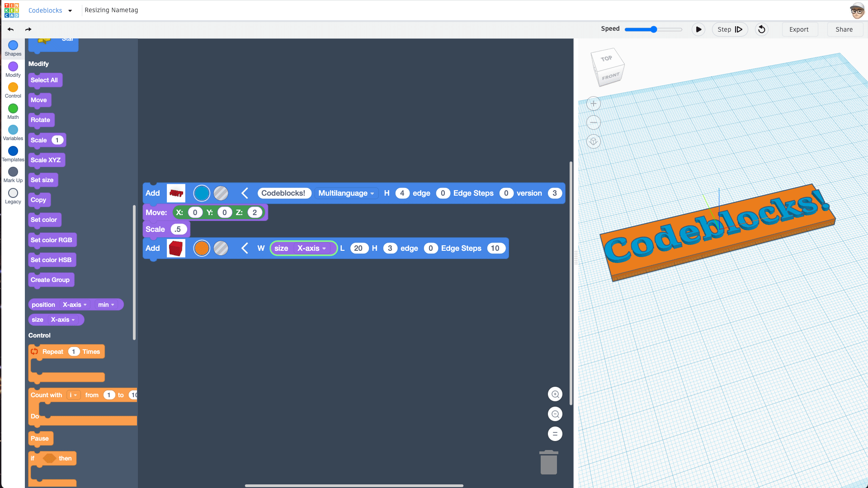Click the restart program icon
Screen dimensions: 868x488
(x=761, y=29)
